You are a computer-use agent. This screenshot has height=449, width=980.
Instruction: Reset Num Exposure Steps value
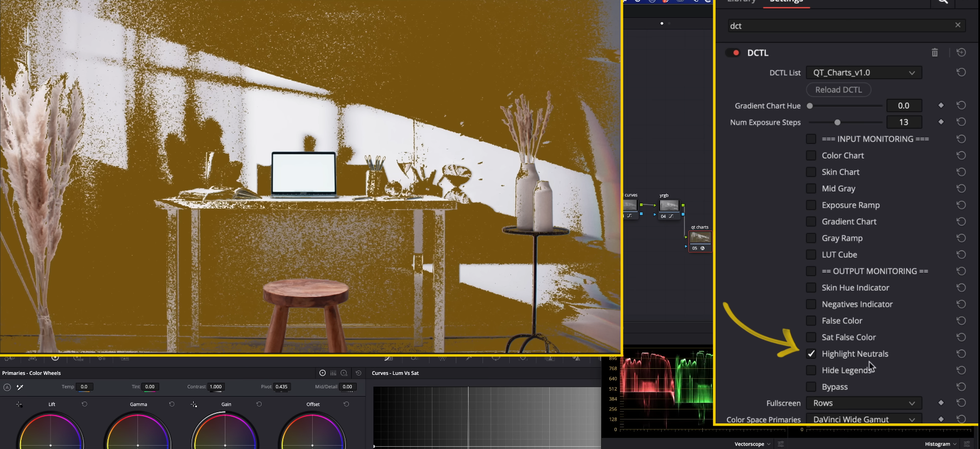pyautogui.click(x=961, y=122)
